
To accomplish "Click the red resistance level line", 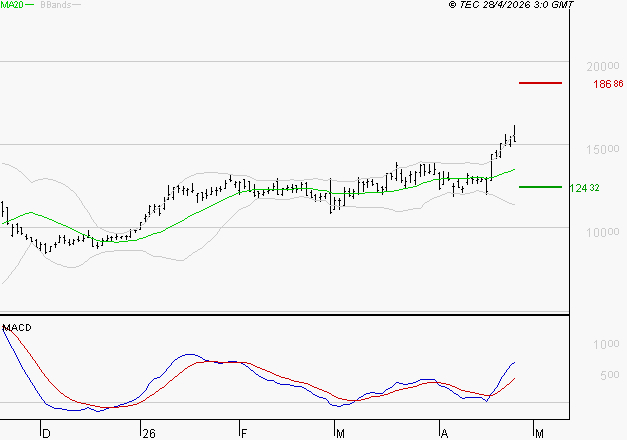I will (x=540, y=83).
